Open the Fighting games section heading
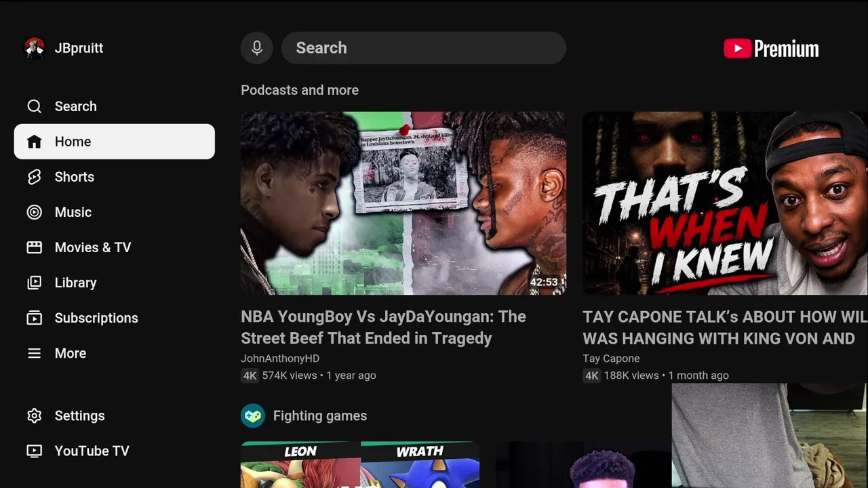This screenshot has height=488, width=868. (x=320, y=416)
